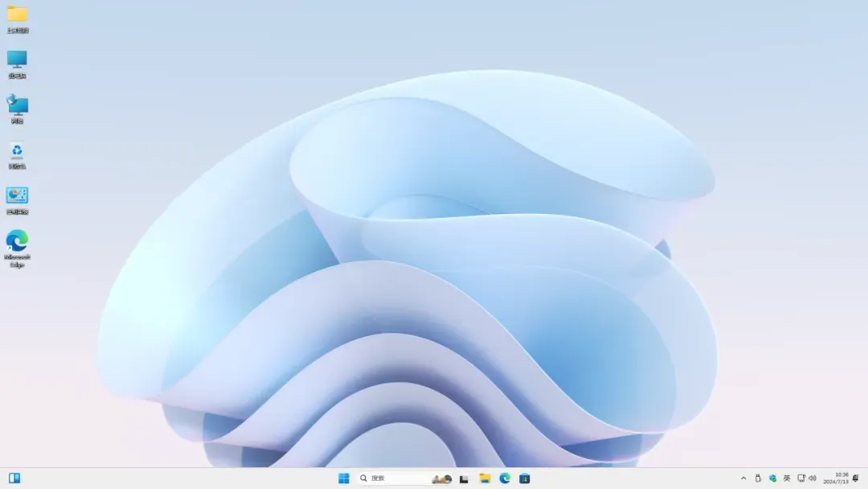Image resolution: width=868 pixels, height=489 pixels.
Task: Expand the hidden system tray icons chevron
Action: (x=743, y=478)
